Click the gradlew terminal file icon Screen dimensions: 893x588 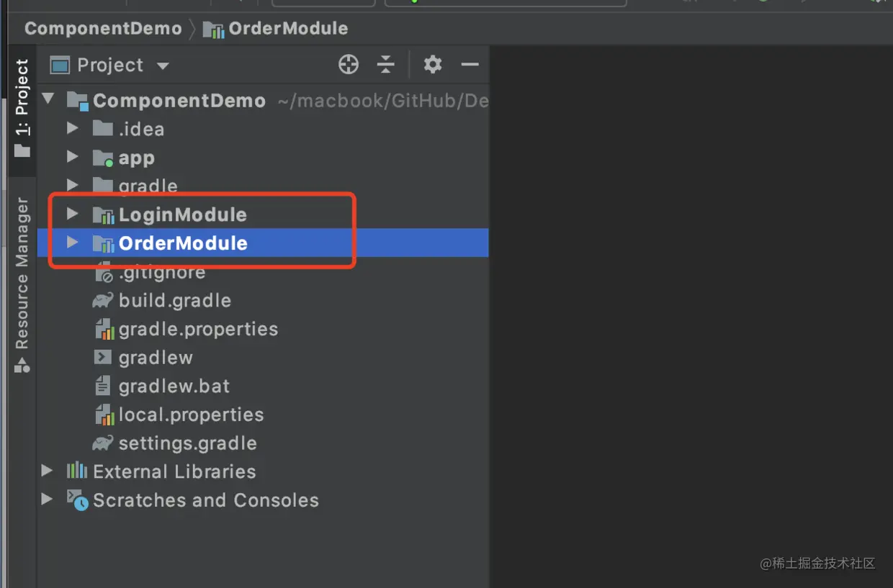[103, 358]
